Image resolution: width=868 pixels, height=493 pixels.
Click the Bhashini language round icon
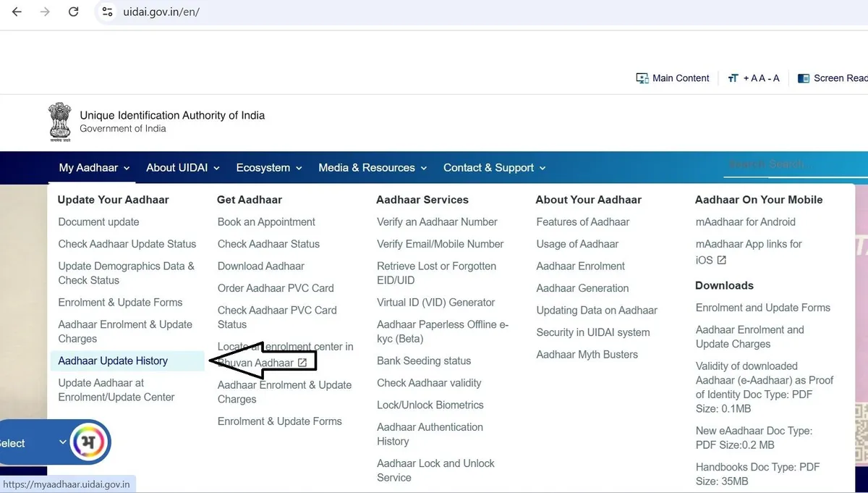(90, 442)
